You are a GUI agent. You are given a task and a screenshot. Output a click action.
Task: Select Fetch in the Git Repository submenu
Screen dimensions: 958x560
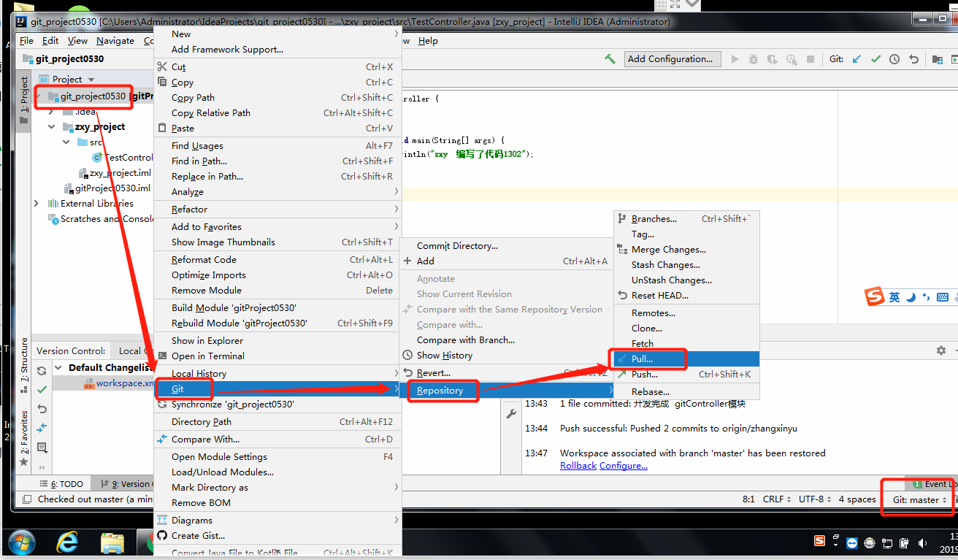[686, 344]
